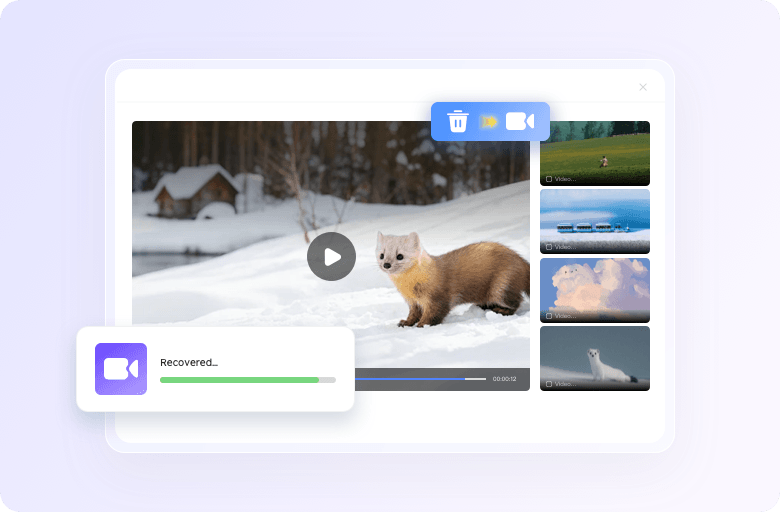Click the purple video camera icon
The width and height of the screenshot is (780, 512).
click(121, 369)
